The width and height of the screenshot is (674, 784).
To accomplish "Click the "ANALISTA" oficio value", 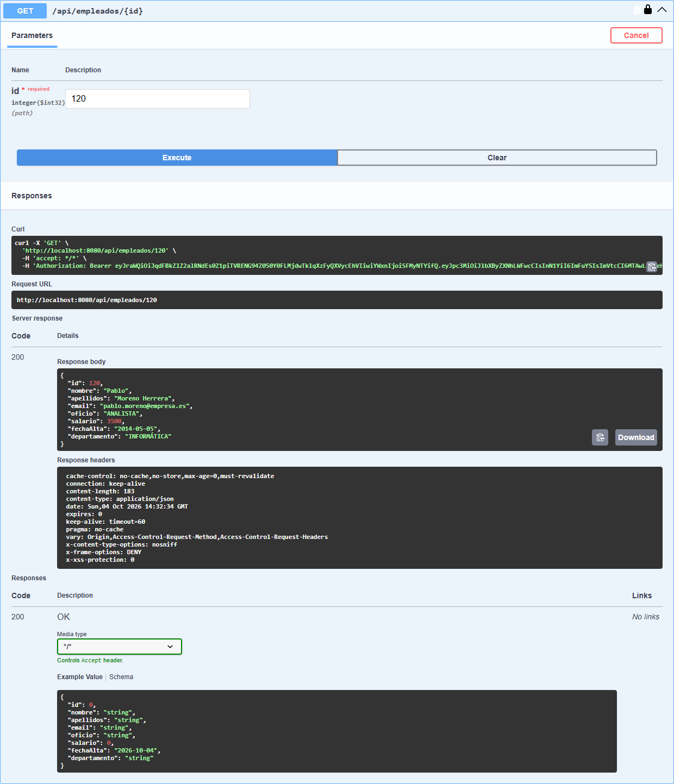I will point(121,413).
